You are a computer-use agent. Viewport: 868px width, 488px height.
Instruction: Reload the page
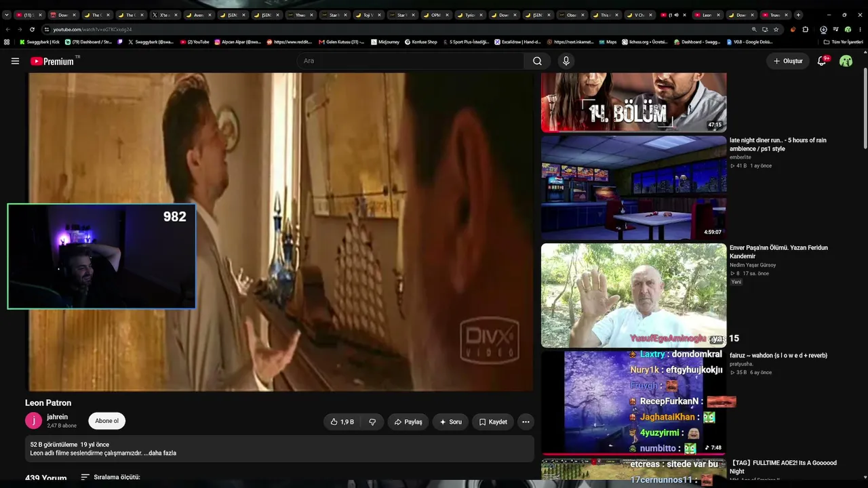tap(31, 29)
